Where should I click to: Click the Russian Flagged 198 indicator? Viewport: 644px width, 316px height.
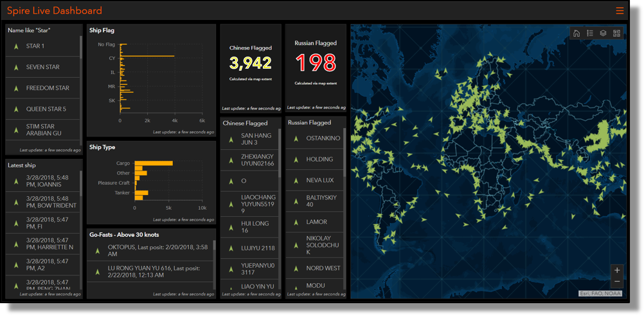coord(316,62)
